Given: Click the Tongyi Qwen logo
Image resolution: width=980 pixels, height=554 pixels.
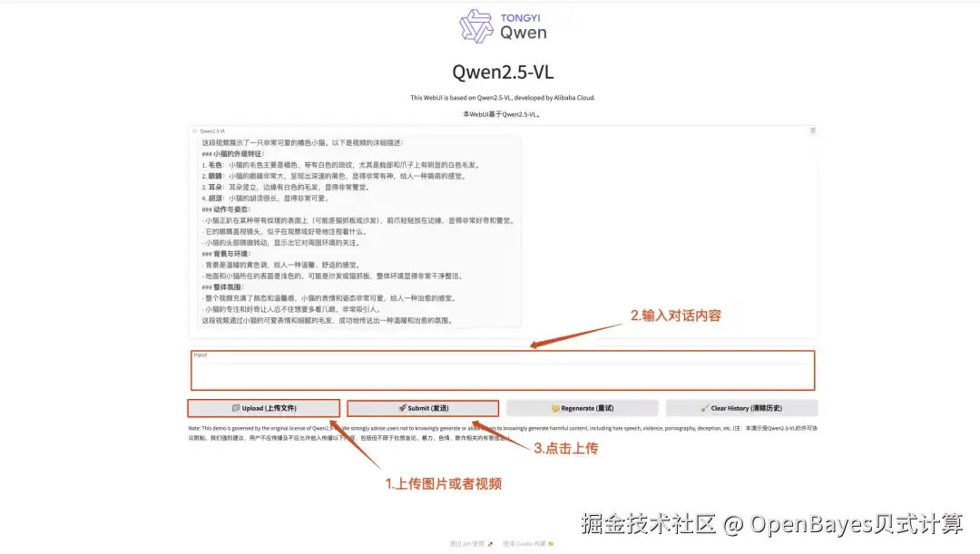Looking at the screenshot, I should [503, 26].
